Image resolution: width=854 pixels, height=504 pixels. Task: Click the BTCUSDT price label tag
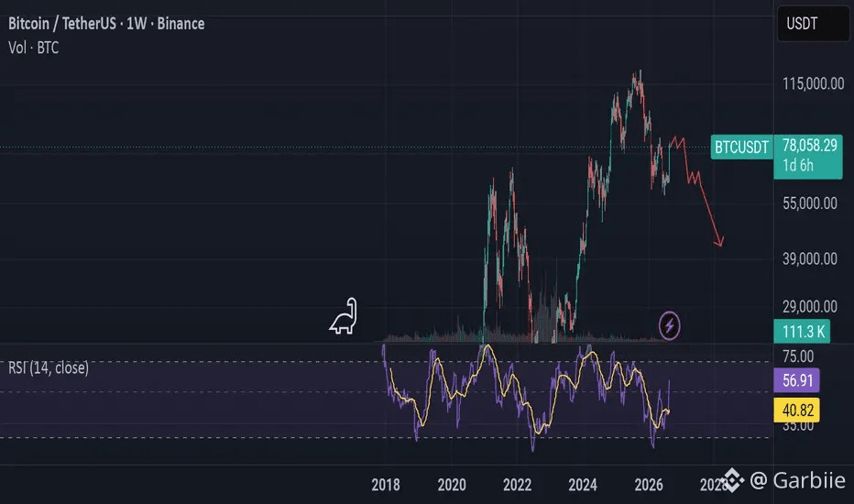[741, 148]
